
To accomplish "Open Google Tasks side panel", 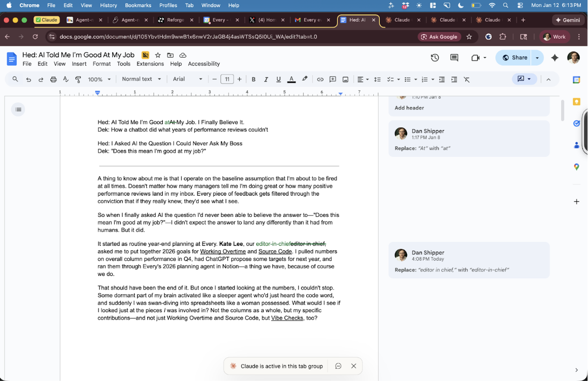I will pos(576,123).
